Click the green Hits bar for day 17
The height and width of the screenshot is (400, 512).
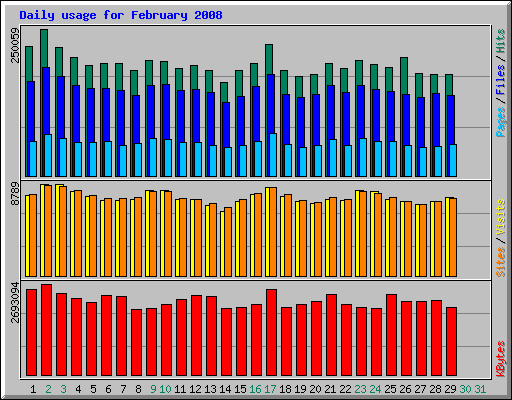[269, 59]
